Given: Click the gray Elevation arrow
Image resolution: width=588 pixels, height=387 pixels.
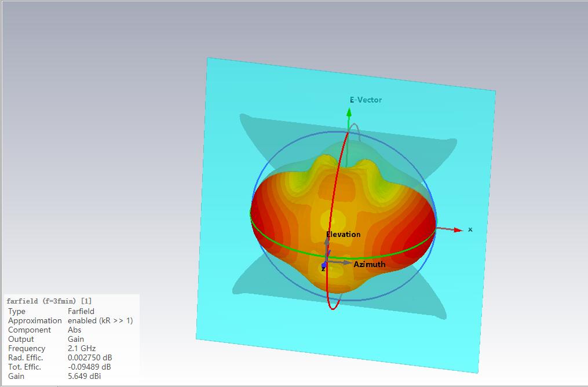Looking at the screenshot, I should pyautogui.click(x=327, y=243).
